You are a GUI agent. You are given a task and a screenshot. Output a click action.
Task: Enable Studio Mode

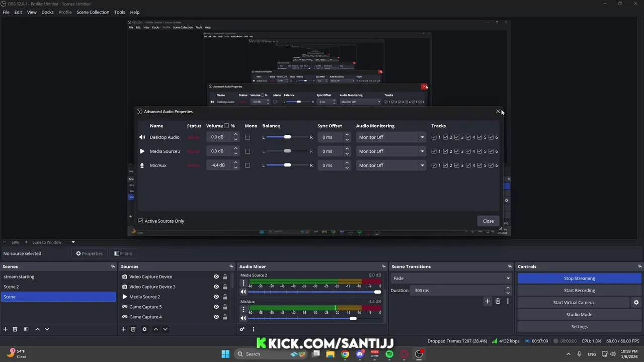(x=580, y=315)
